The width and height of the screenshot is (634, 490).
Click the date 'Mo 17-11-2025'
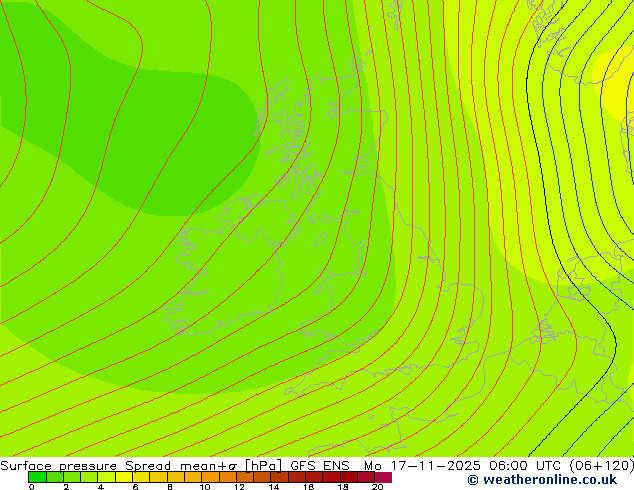tap(422, 465)
